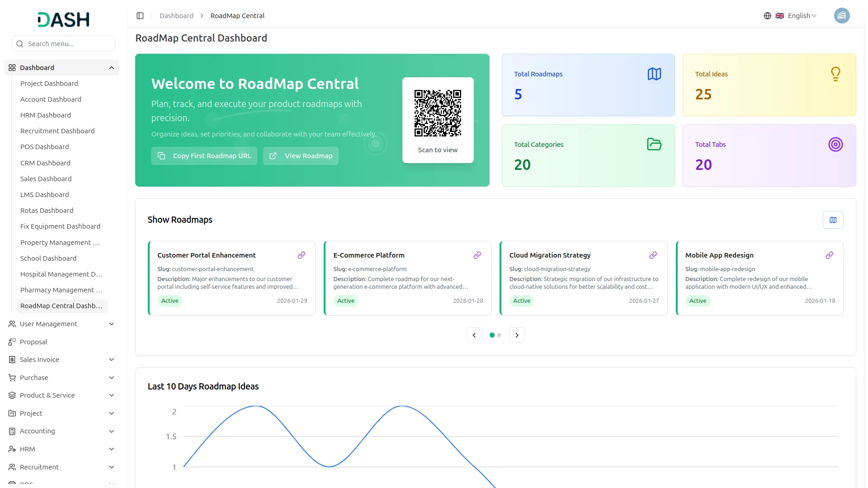Click the profile avatar in the top right
The image size is (868, 488).
click(842, 15)
